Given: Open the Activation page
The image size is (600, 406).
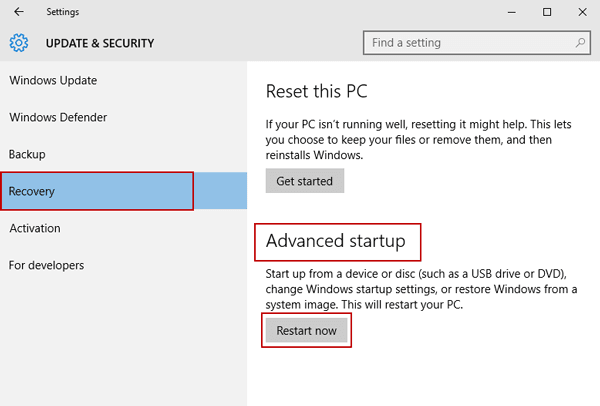Looking at the screenshot, I should point(35,228).
